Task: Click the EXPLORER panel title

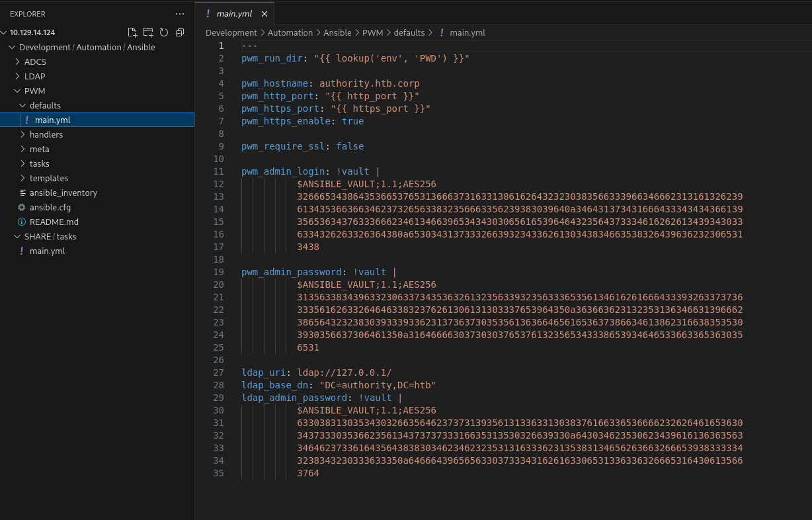Action: (28, 14)
